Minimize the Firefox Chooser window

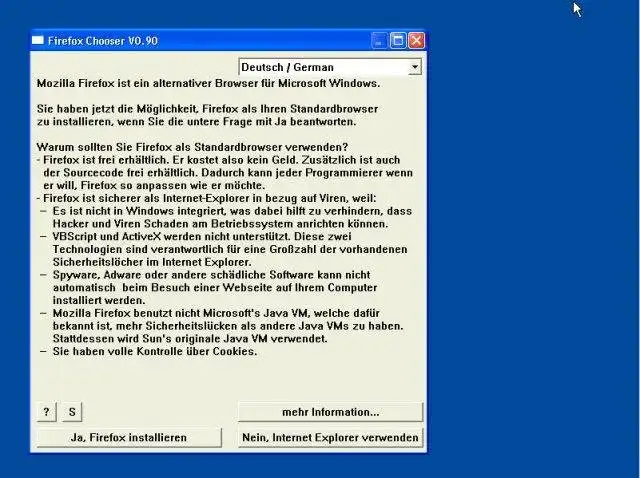(x=379, y=40)
